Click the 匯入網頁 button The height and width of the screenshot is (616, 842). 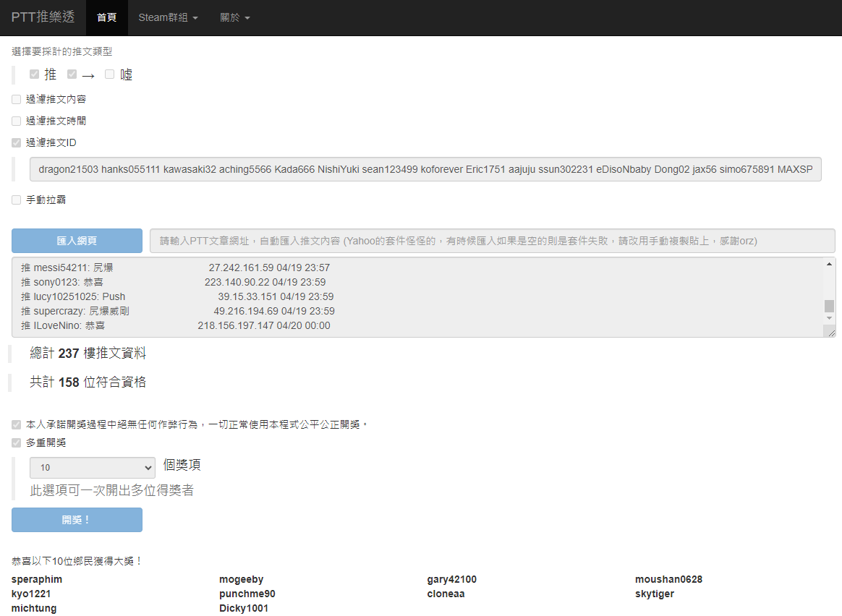pos(77,240)
